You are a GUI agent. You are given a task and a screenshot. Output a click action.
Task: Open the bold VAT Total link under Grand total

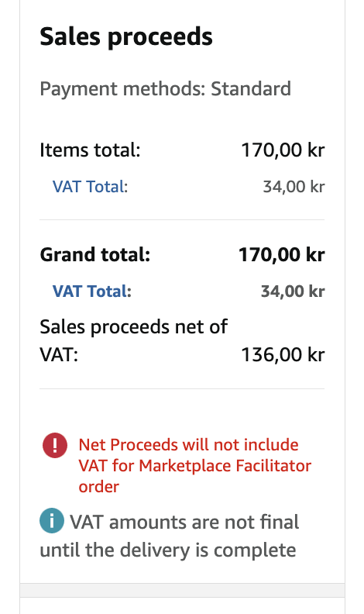(x=92, y=291)
